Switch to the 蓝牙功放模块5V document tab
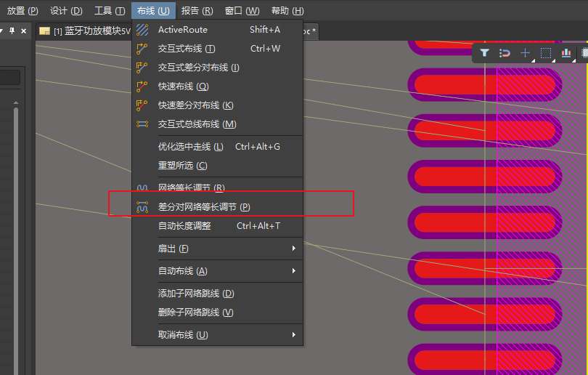Viewport: 588px width, 375px height. coord(85,31)
